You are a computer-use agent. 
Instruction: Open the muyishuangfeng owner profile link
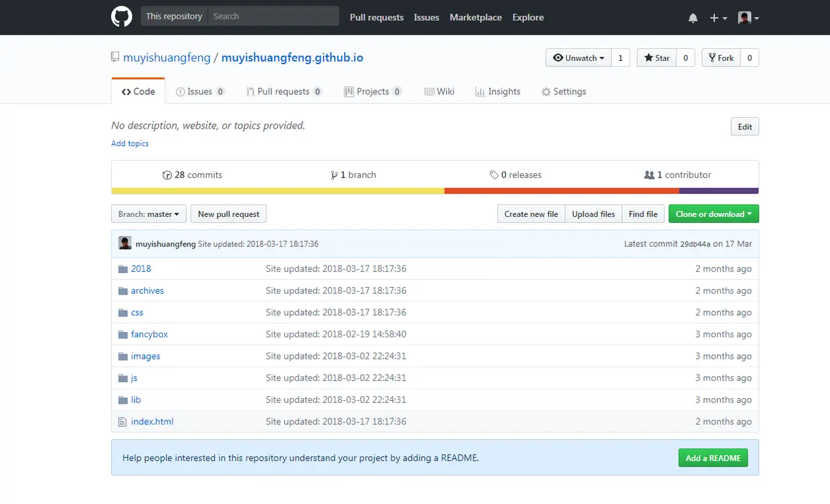pos(167,58)
